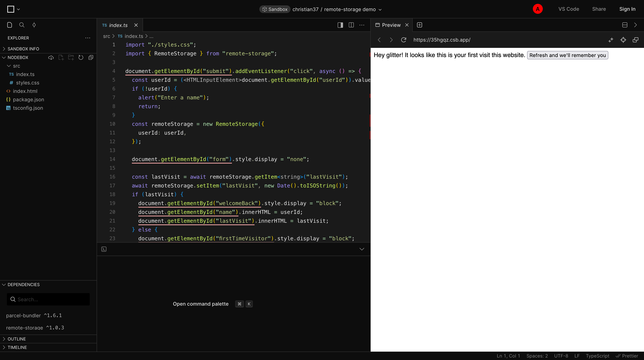This screenshot has width=644, height=360.
Task: Click the cloud download icon in NODEBOX header
Action: (51, 58)
